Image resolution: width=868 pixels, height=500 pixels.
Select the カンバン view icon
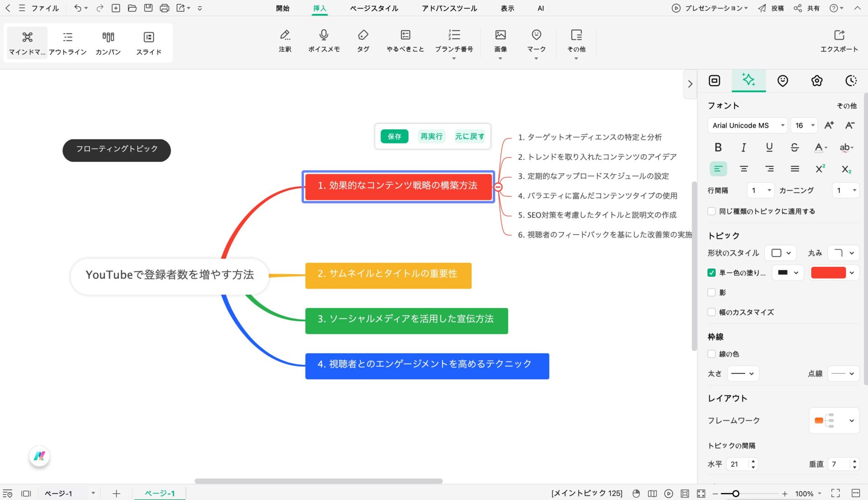point(108,37)
